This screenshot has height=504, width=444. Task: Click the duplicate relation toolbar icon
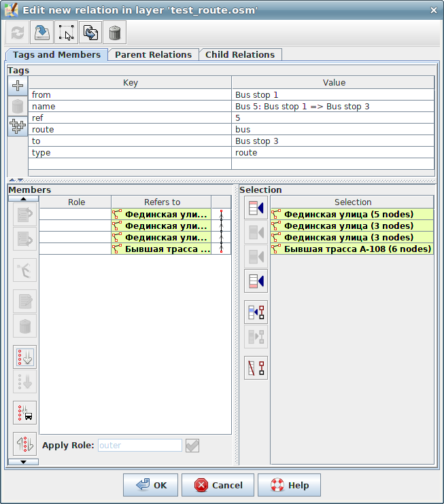[x=90, y=32]
